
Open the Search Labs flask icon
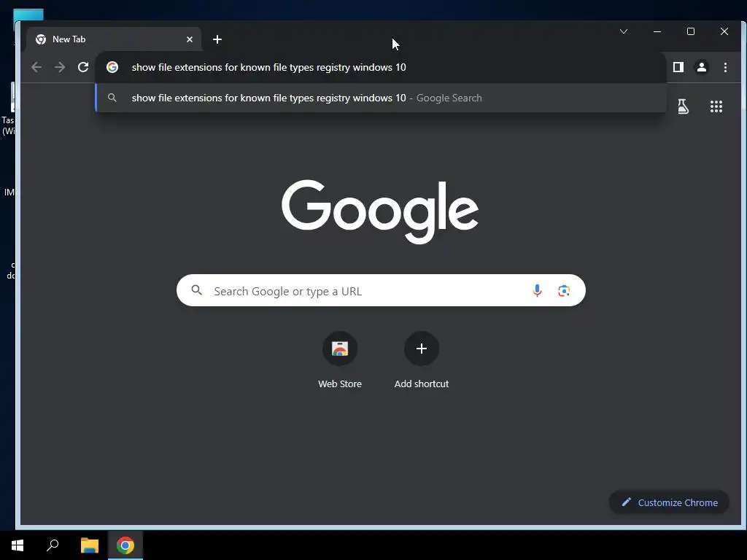pyautogui.click(x=683, y=106)
